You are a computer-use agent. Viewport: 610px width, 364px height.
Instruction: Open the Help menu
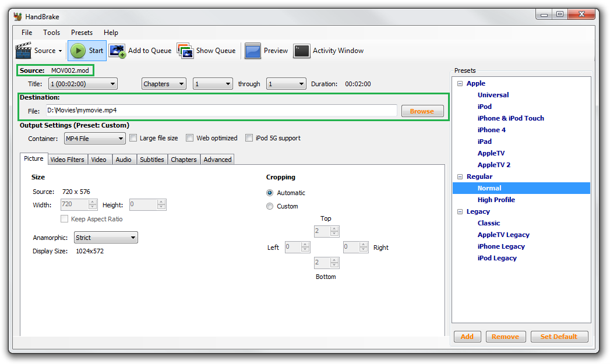pyautogui.click(x=111, y=33)
